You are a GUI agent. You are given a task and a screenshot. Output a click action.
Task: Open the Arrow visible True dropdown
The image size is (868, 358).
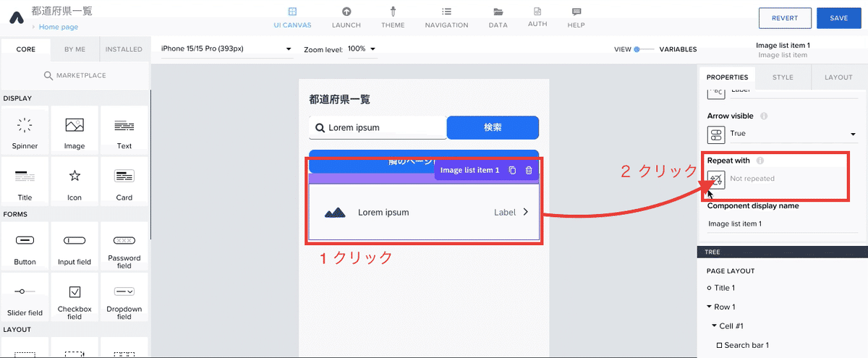[793, 134]
